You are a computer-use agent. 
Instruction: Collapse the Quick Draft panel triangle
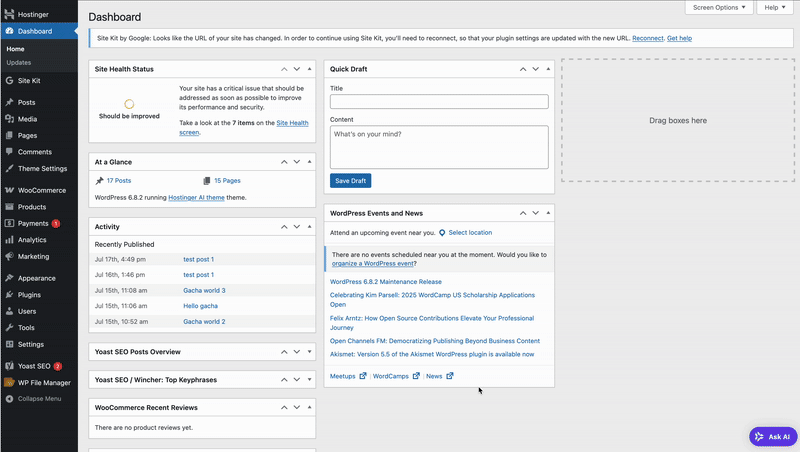[x=548, y=69]
